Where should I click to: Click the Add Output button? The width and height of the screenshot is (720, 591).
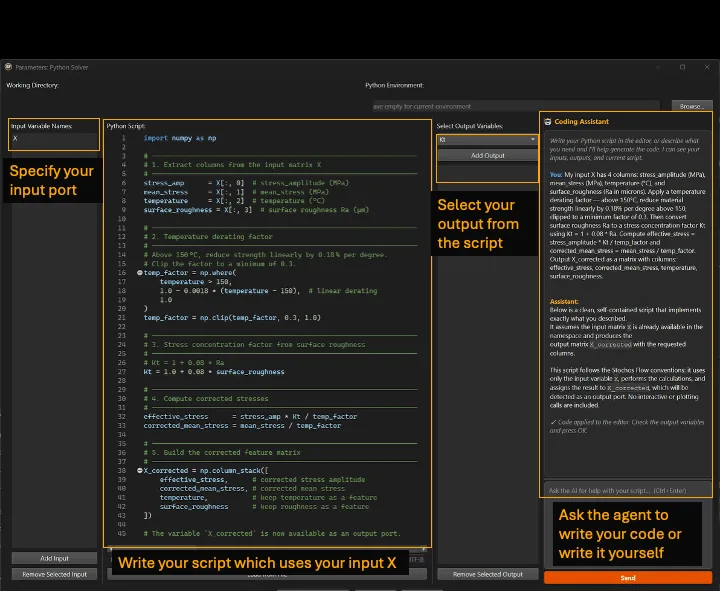click(487, 156)
